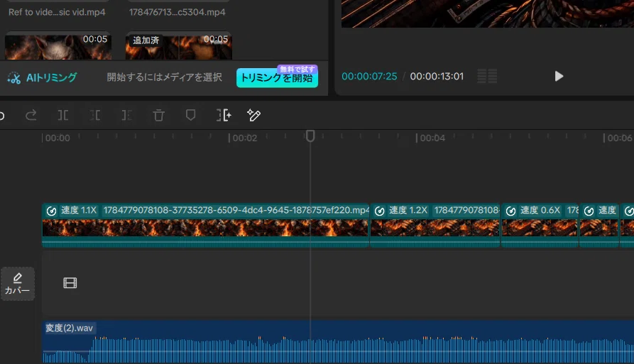
Task: Select the 速度 0.6X video clip
Action: tap(540, 226)
